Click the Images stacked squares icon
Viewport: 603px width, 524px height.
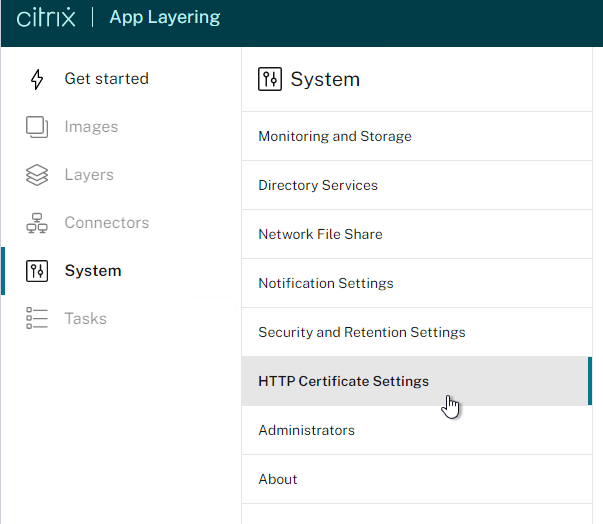pos(37,127)
